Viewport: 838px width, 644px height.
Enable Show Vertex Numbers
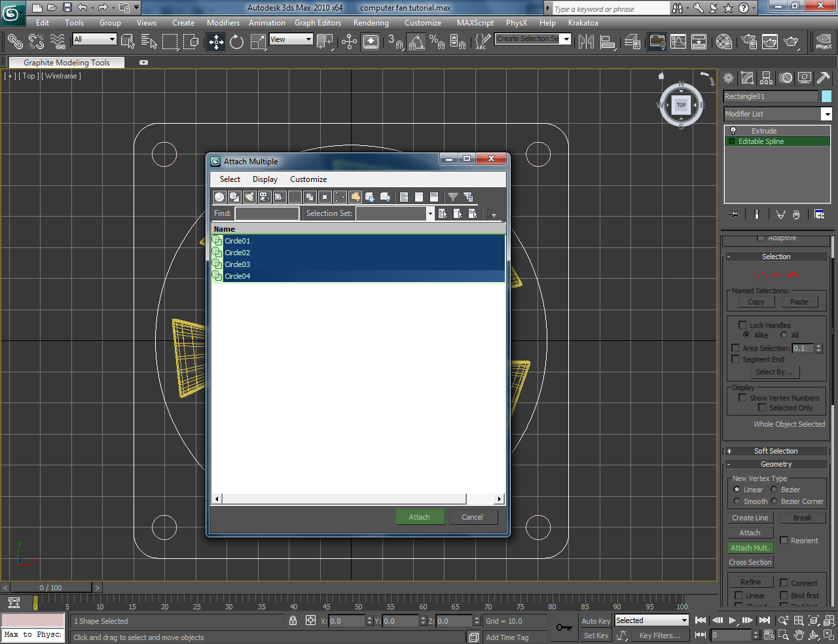coord(742,397)
